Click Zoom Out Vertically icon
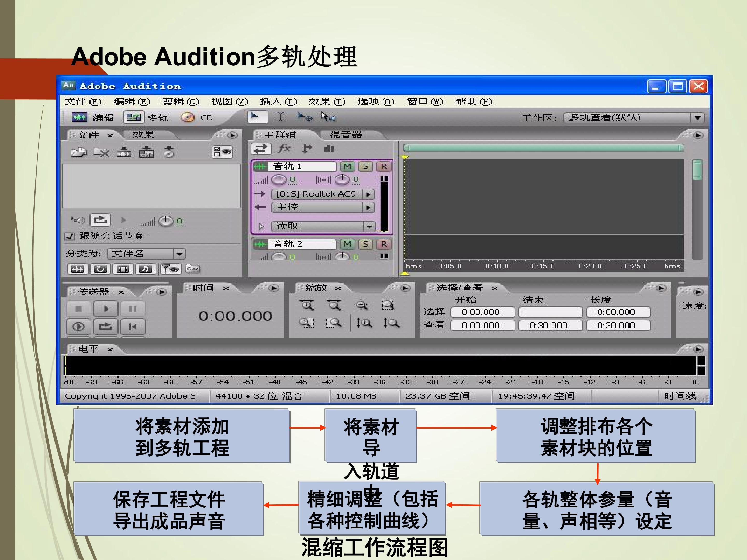Viewport: 747px width, 560px height. click(391, 323)
